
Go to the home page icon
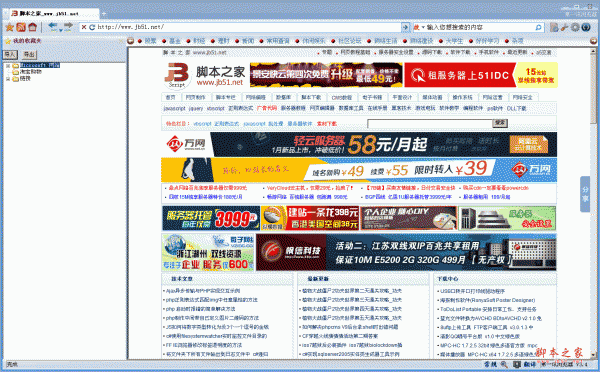coord(33,27)
